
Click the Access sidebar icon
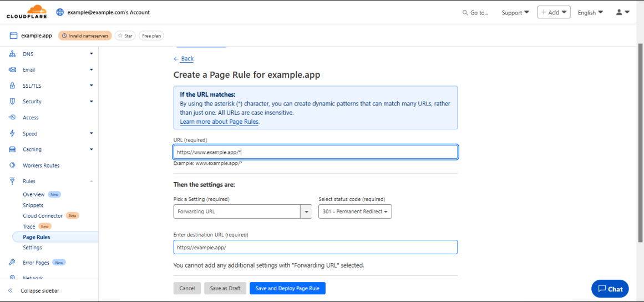12,118
